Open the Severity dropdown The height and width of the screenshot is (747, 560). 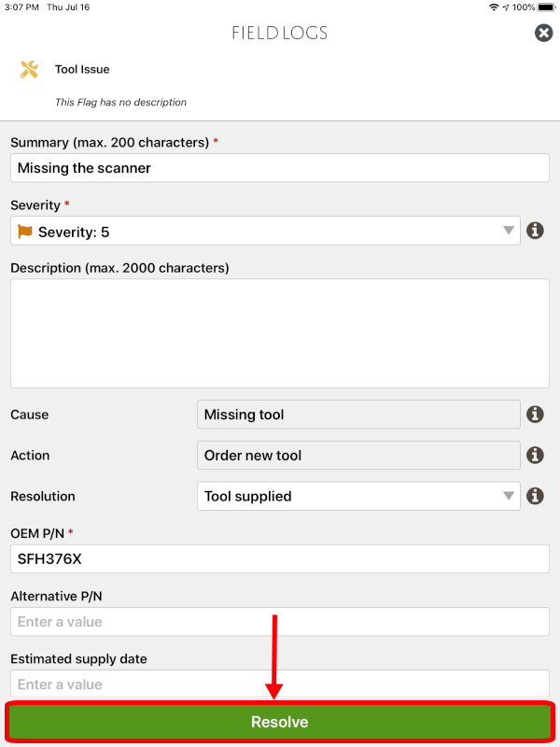265,231
